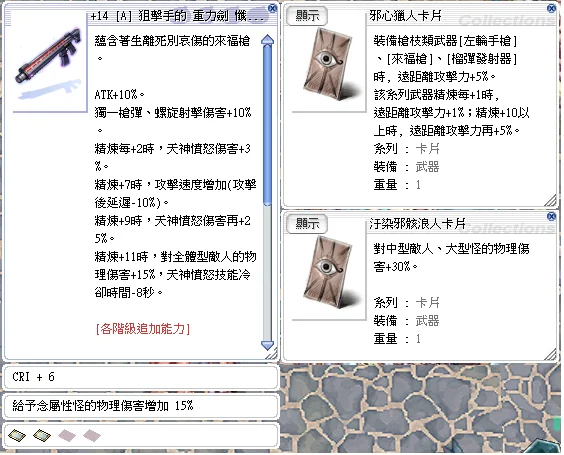Click the CRI + 6 option field

[141, 377]
